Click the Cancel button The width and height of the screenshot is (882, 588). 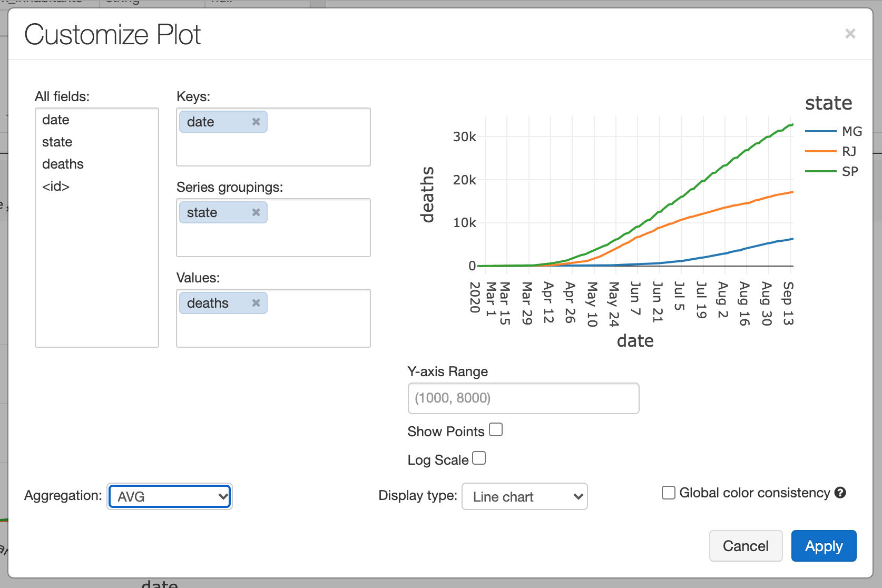[x=745, y=546]
